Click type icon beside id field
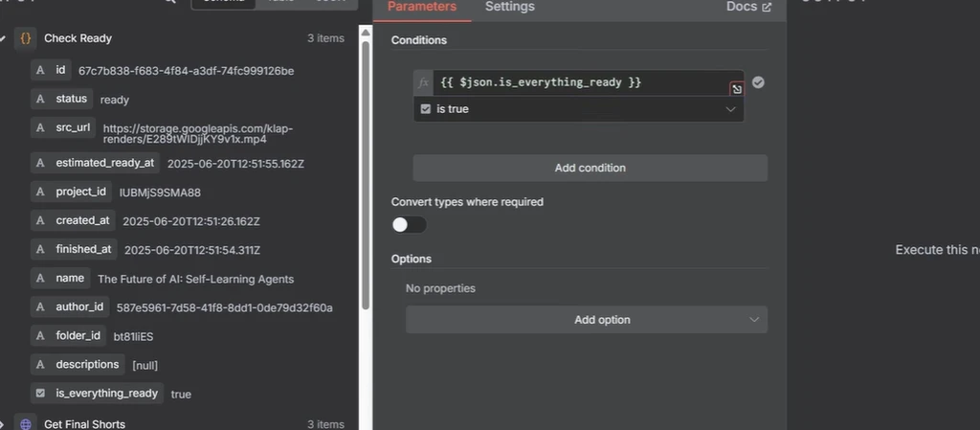 click(40, 70)
